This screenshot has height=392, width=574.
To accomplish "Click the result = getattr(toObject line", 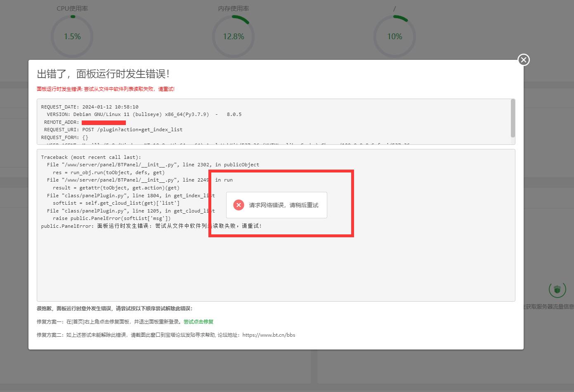I will (116, 188).
